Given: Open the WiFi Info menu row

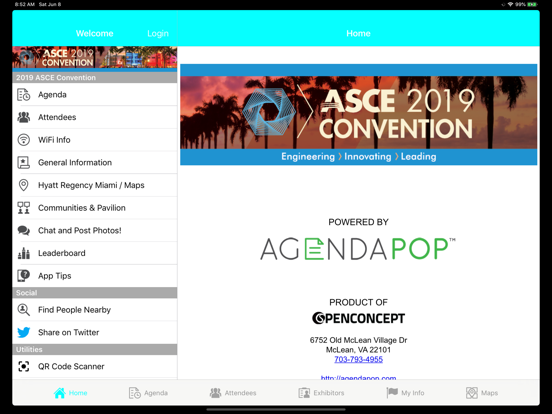Looking at the screenshot, I should pos(95,140).
